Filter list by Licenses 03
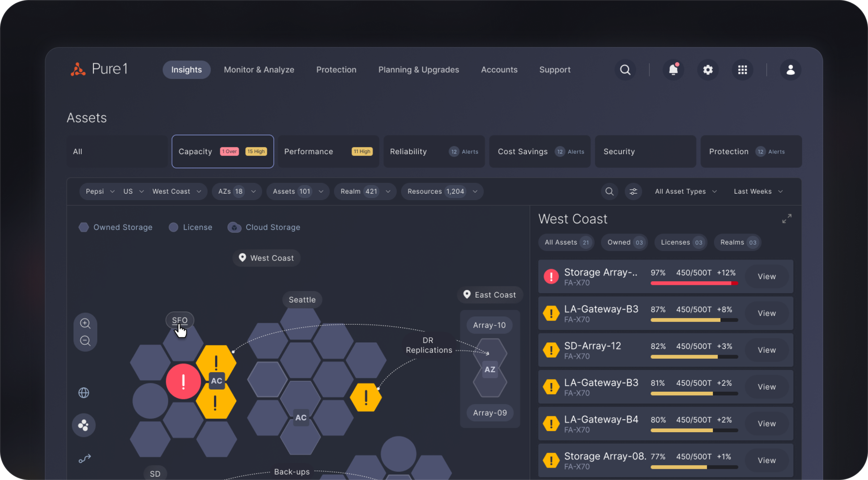Screen dimensions: 868x480 click(x=681, y=243)
